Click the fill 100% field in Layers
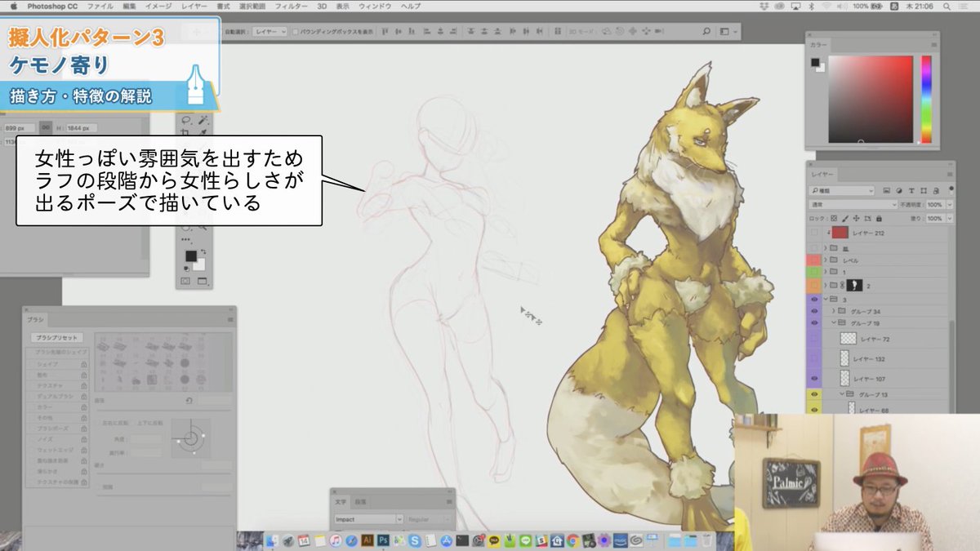The width and height of the screenshot is (980, 551). pyautogui.click(x=935, y=218)
